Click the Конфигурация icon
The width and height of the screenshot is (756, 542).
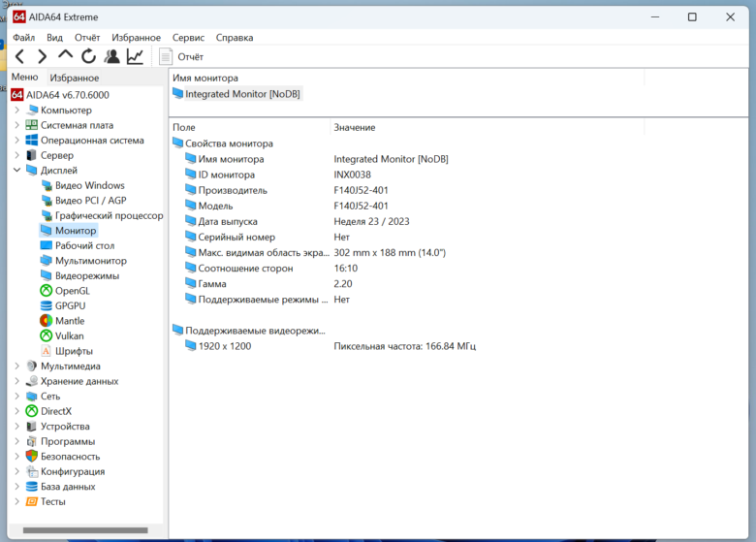pos(32,471)
